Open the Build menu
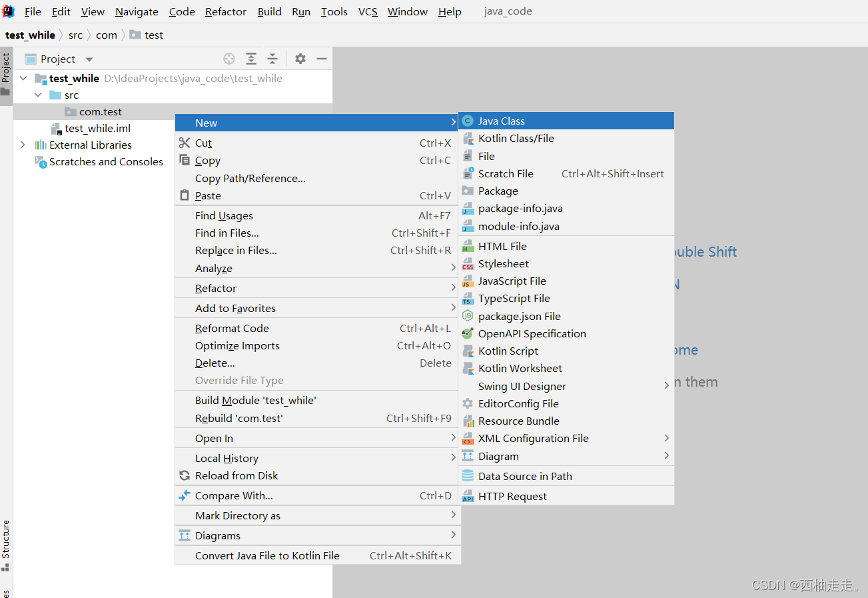 point(269,11)
